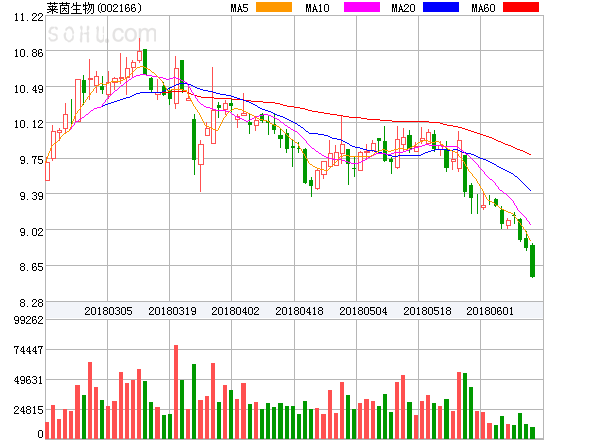Click the 8.28 price axis label
Screen dimensions: 600x440
(31, 303)
